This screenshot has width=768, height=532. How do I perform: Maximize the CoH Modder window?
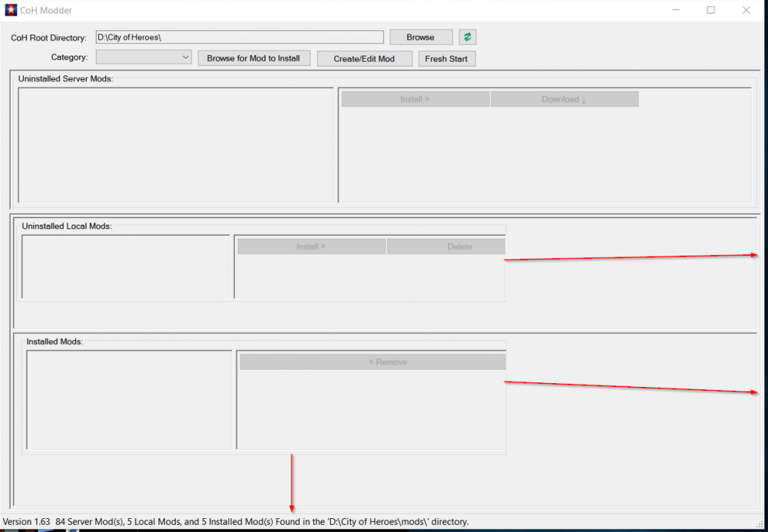(x=711, y=10)
